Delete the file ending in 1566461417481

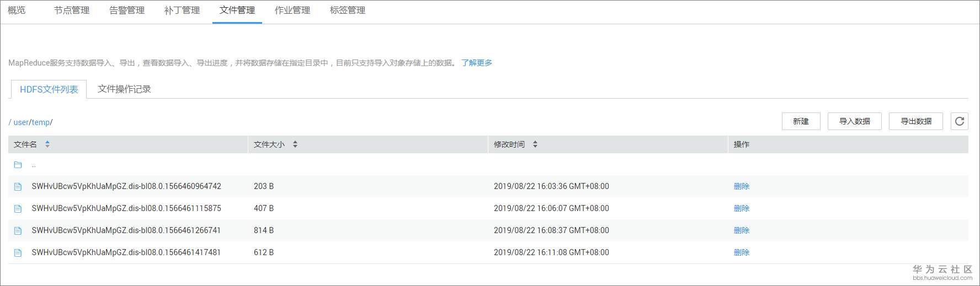(741, 252)
